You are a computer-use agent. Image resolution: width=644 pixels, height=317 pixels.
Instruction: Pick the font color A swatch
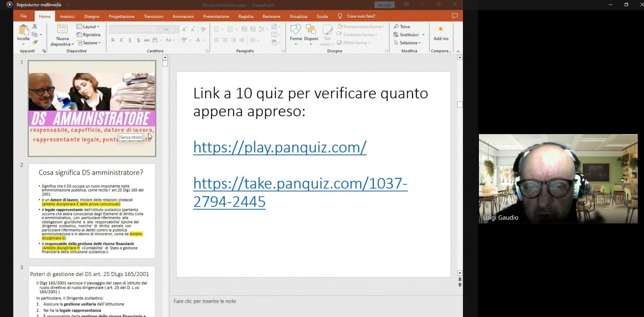198,40
